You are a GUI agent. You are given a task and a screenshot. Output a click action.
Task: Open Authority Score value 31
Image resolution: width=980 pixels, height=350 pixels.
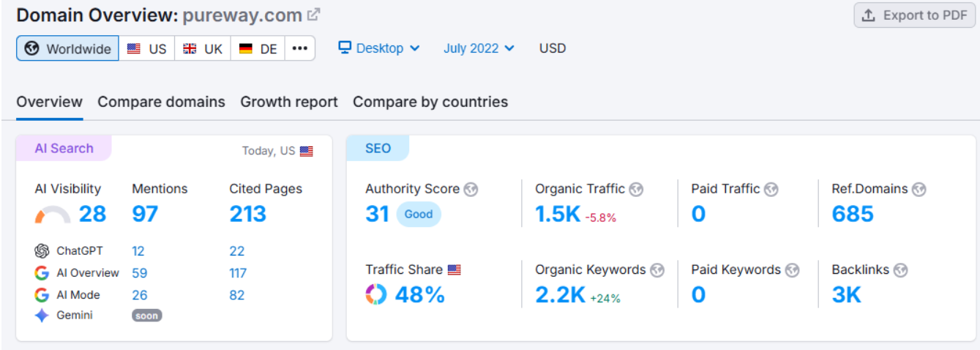click(378, 214)
